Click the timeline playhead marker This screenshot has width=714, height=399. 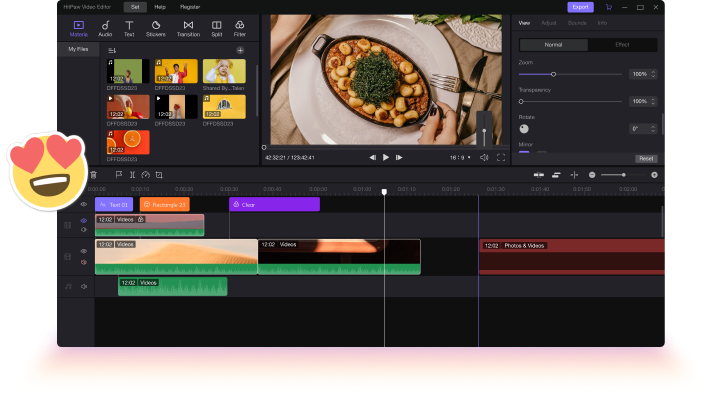384,192
